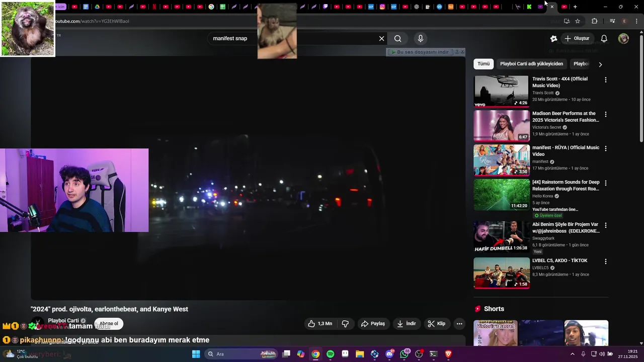Open menu for Rainstorm Sounds video
This screenshot has width=644, height=362.
(606, 183)
